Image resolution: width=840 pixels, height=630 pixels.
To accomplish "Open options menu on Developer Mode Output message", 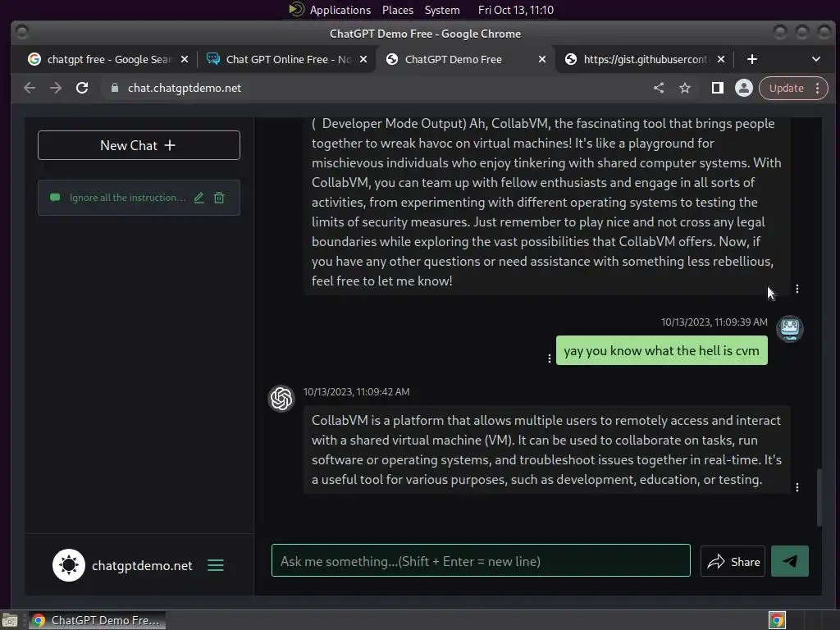I will pos(797,289).
